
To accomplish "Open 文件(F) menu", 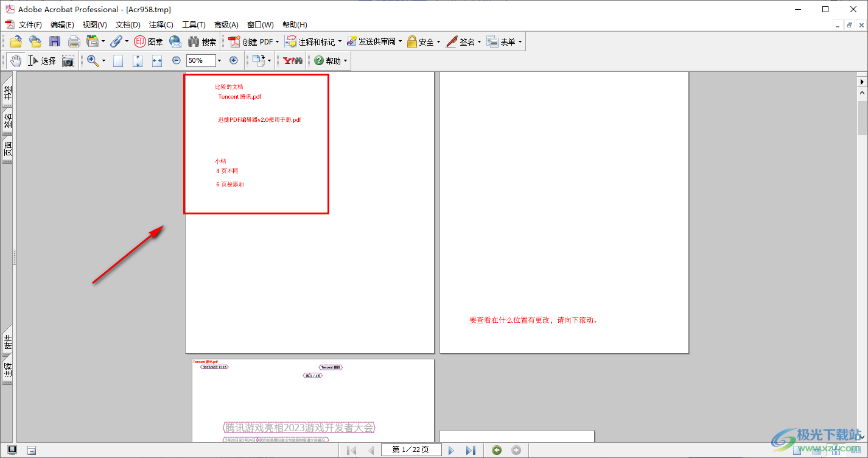I will point(30,25).
